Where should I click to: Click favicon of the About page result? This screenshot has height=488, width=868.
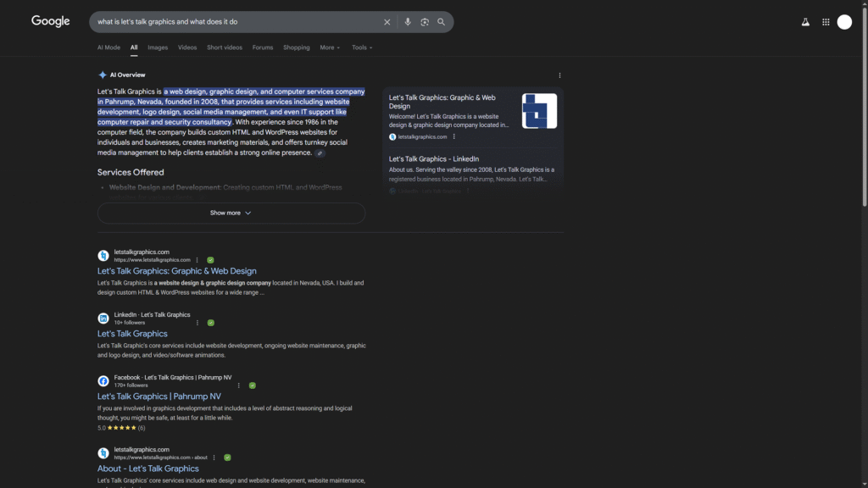tap(103, 453)
